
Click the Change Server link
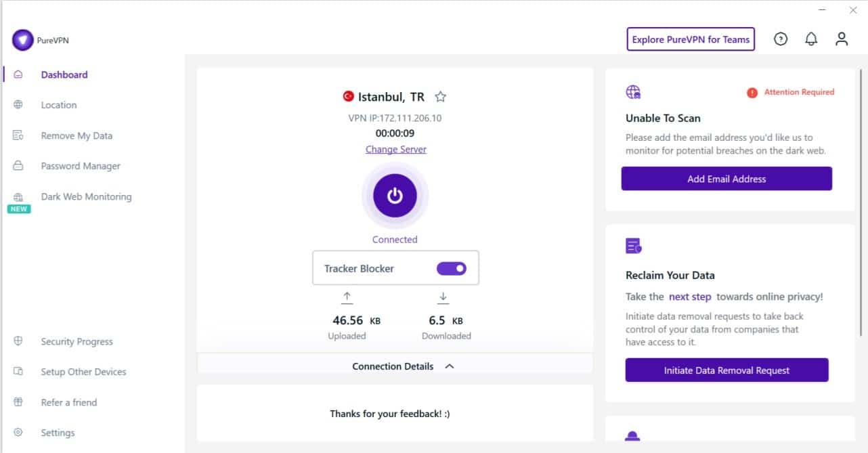(396, 150)
